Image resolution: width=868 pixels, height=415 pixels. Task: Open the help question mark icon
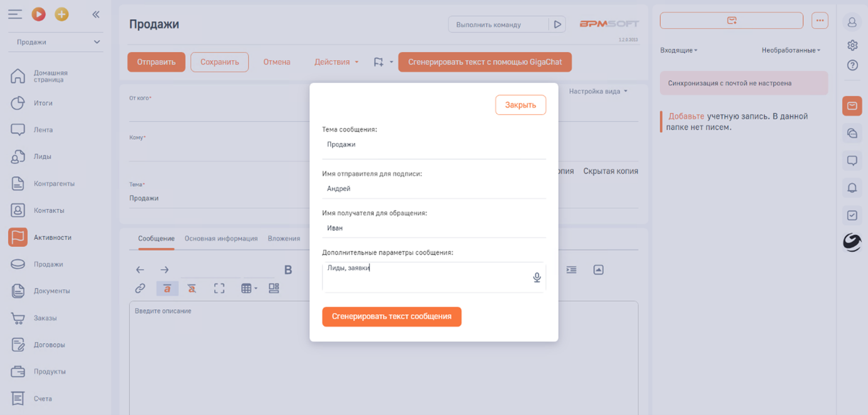pos(852,65)
